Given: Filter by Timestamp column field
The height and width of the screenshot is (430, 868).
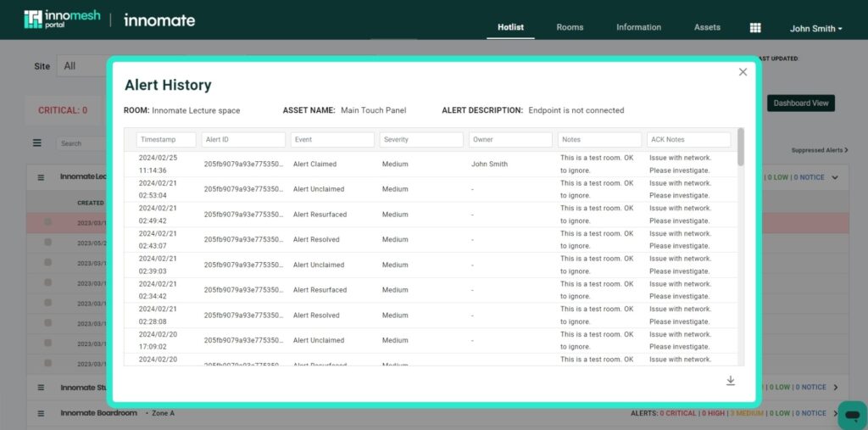Looking at the screenshot, I should pos(166,140).
